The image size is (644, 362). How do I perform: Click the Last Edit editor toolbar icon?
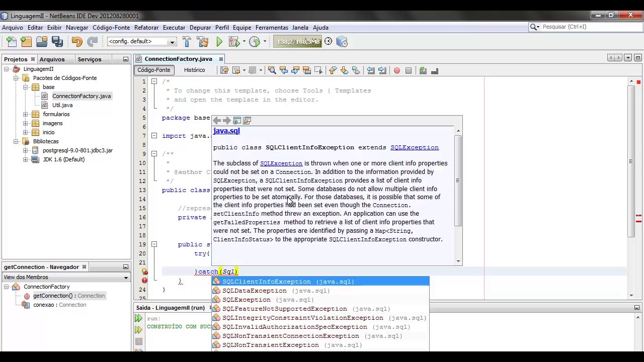click(x=224, y=70)
